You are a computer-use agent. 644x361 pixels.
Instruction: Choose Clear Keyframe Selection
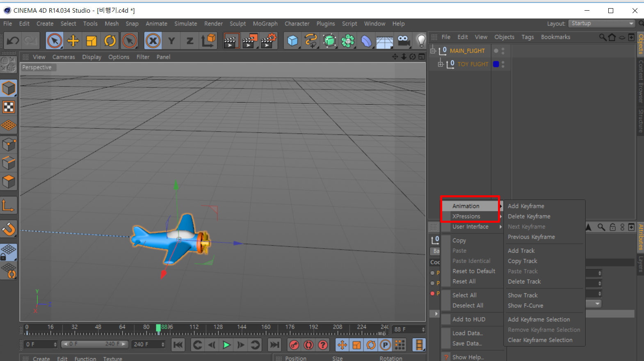pyautogui.click(x=540, y=340)
